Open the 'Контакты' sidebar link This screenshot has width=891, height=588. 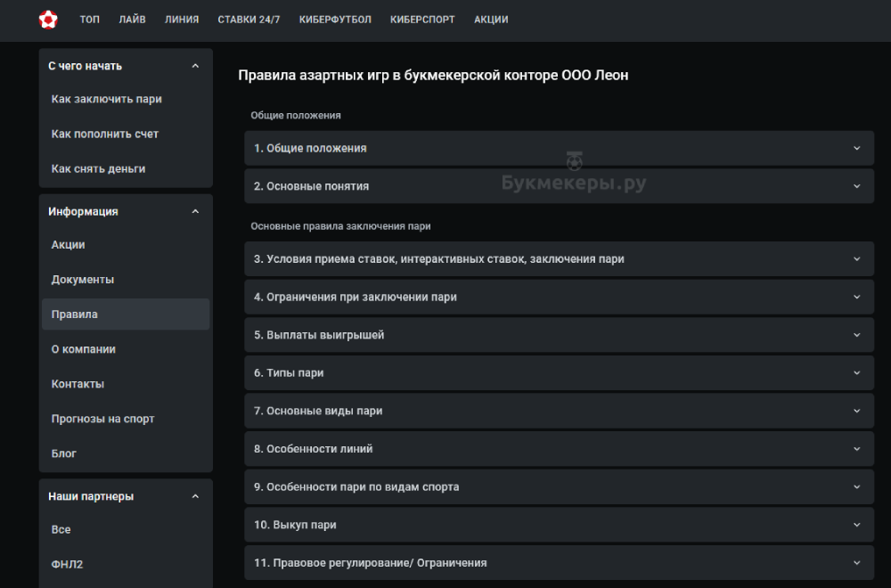pyautogui.click(x=78, y=384)
